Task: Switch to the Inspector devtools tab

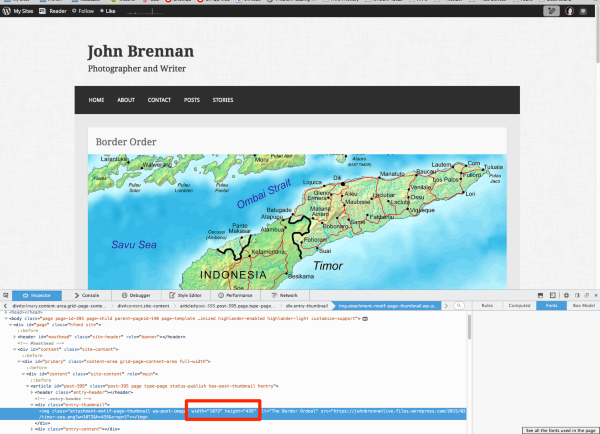Action: pyautogui.click(x=37, y=295)
